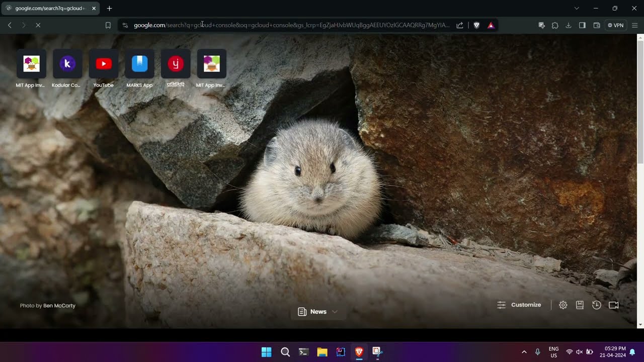Toggle the sidebar panel
This screenshot has width=644, height=362.
[x=582, y=25]
